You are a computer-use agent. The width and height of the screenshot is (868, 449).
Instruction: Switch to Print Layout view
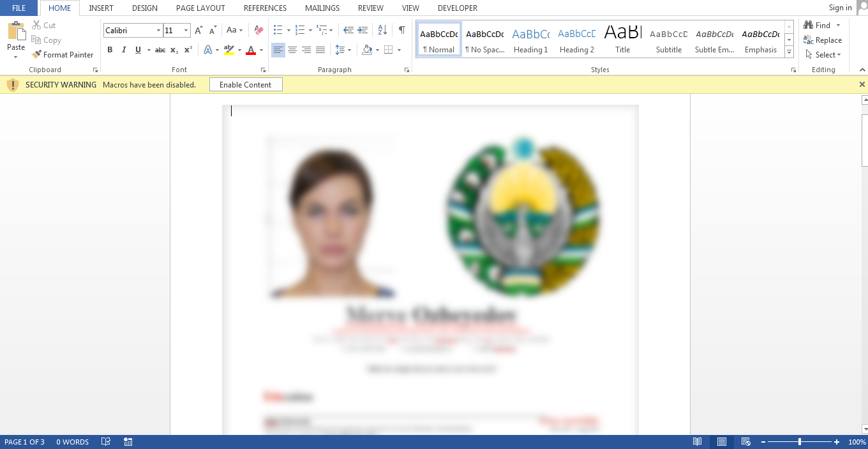point(722,442)
